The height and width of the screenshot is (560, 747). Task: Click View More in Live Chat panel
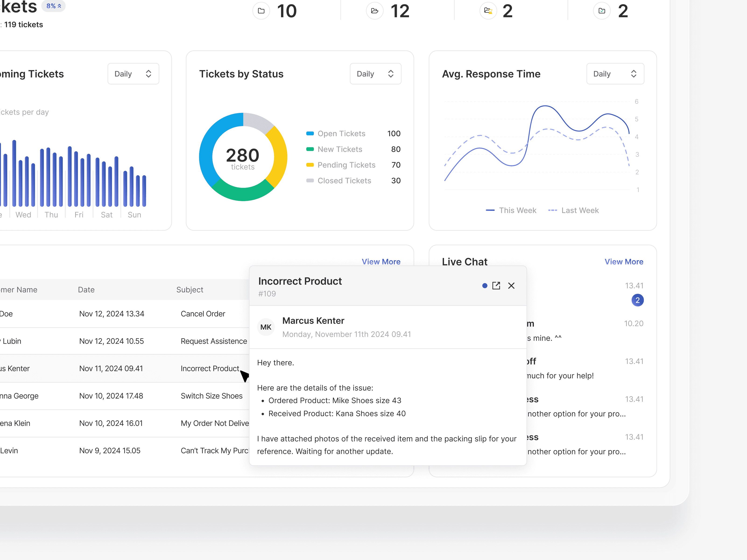tap(624, 262)
